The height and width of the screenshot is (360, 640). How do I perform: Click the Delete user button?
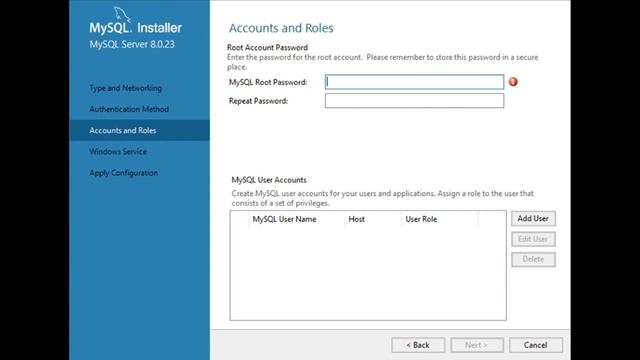[x=533, y=259]
